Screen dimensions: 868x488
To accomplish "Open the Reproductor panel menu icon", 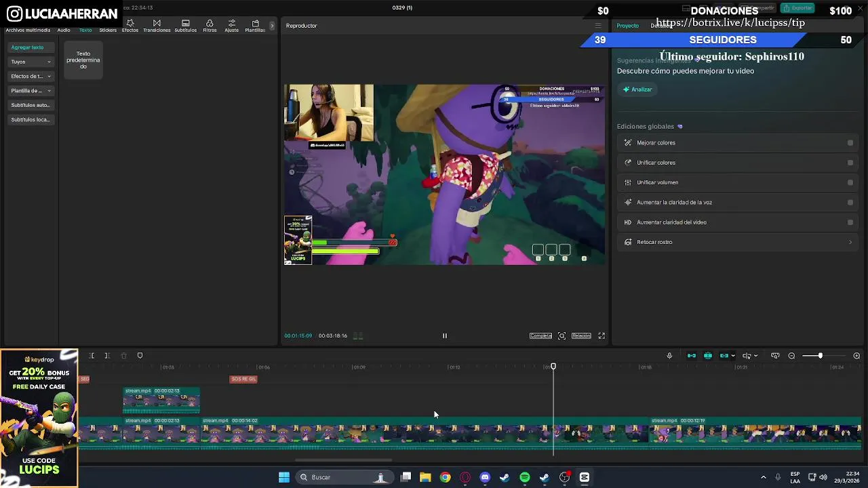I will point(598,26).
